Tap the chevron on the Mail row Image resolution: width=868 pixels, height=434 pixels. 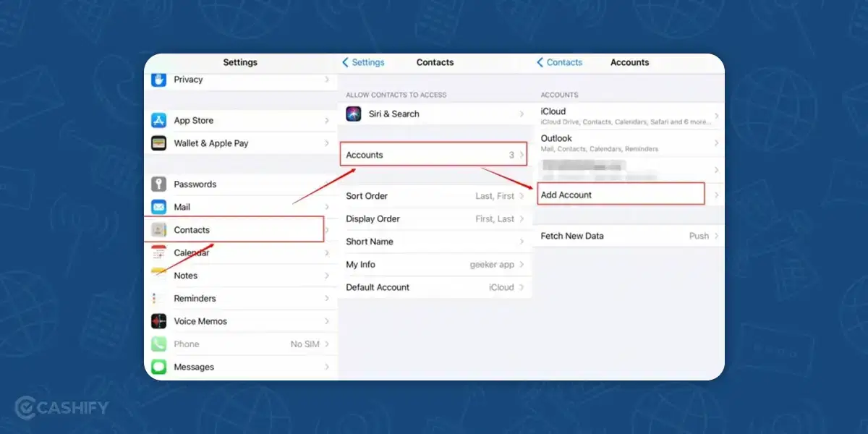[x=327, y=207]
